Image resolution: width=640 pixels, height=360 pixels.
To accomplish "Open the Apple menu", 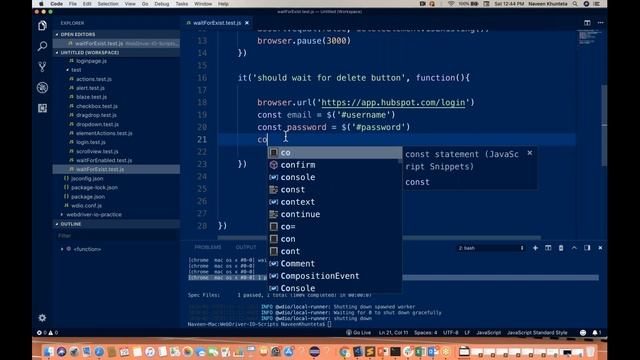I will [x=41, y=4].
